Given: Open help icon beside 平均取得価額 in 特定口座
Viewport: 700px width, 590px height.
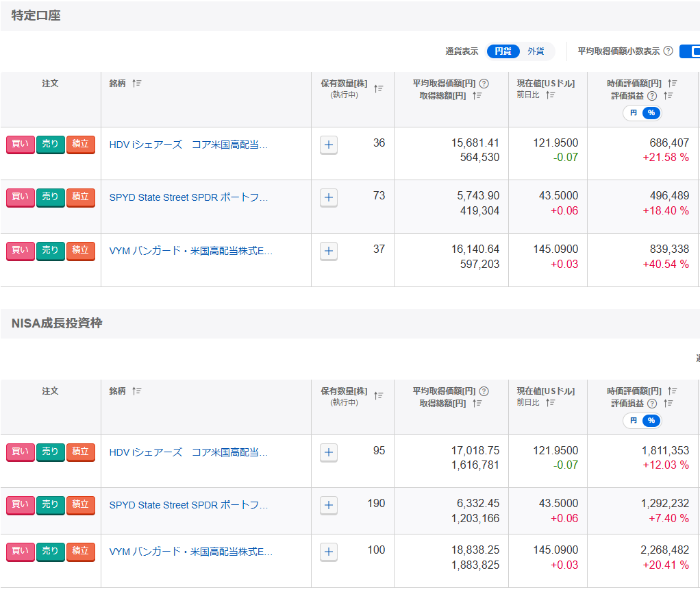Looking at the screenshot, I should pos(484,84).
